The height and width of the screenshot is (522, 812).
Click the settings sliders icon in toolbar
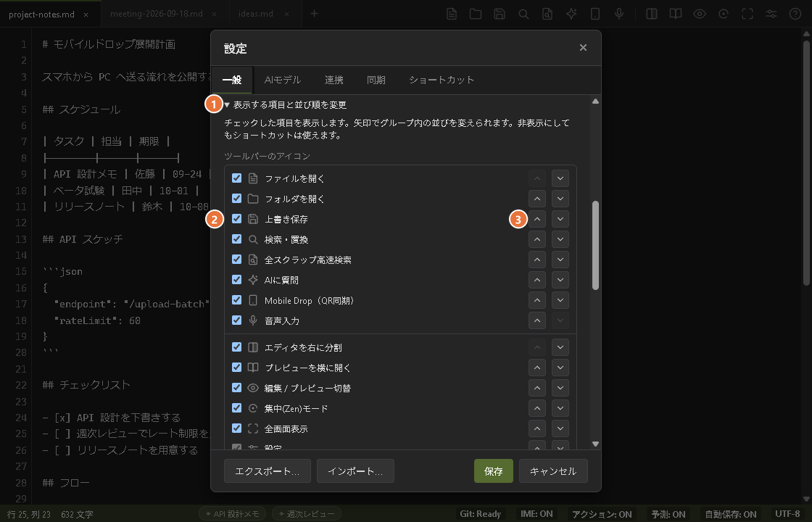pos(771,14)
